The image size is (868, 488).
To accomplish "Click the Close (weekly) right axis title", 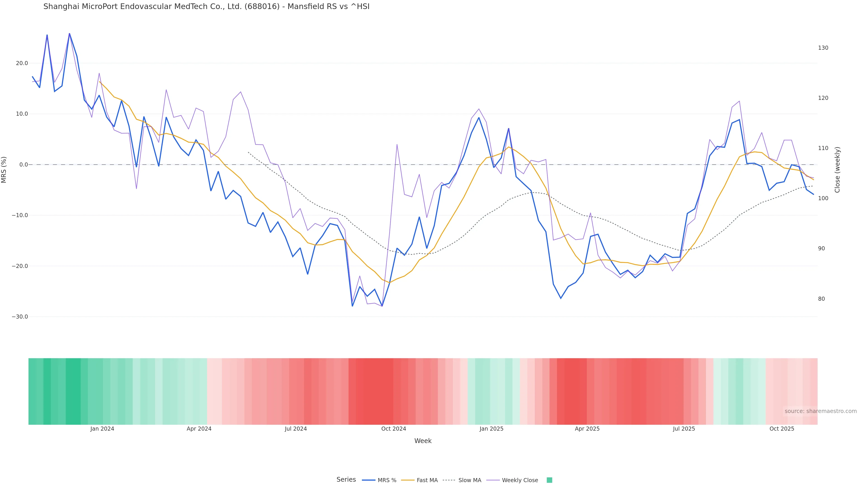I will [837, 170].
